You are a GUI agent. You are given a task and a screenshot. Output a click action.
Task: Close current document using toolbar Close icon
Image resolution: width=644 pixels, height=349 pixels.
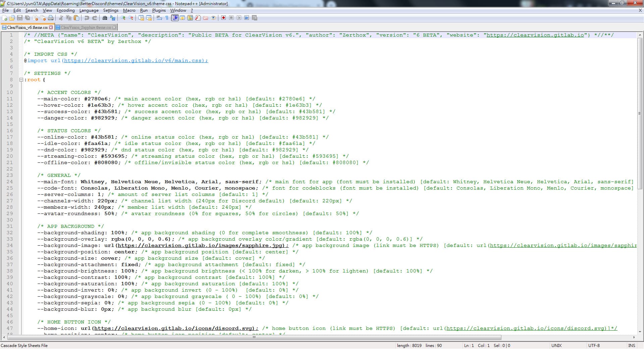coord(35,18)
